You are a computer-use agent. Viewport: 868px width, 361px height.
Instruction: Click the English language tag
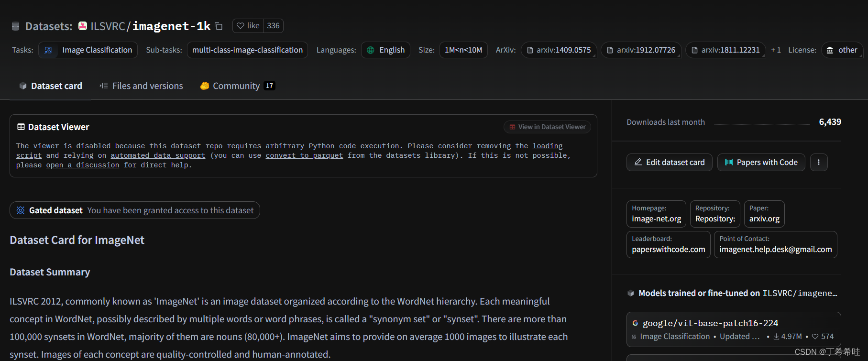[x=385, y=50]
